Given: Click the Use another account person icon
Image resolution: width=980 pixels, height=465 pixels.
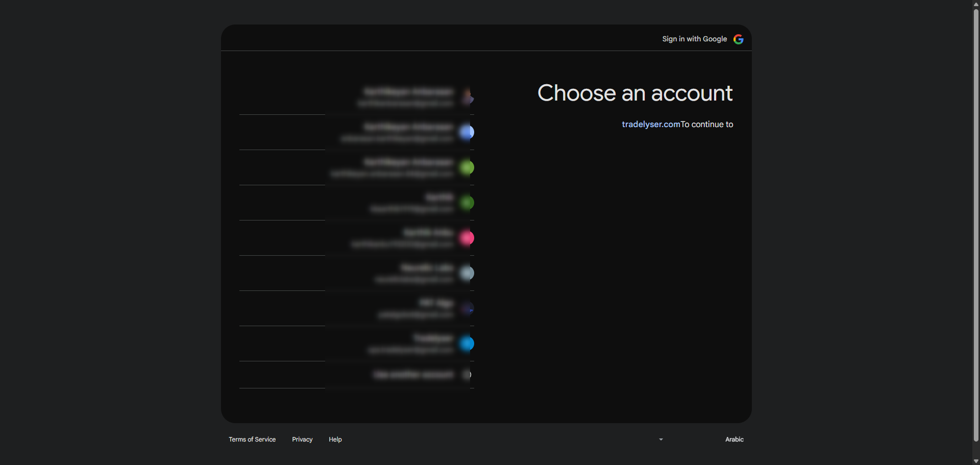Looking at the screenshot, I should click(467, 374).
